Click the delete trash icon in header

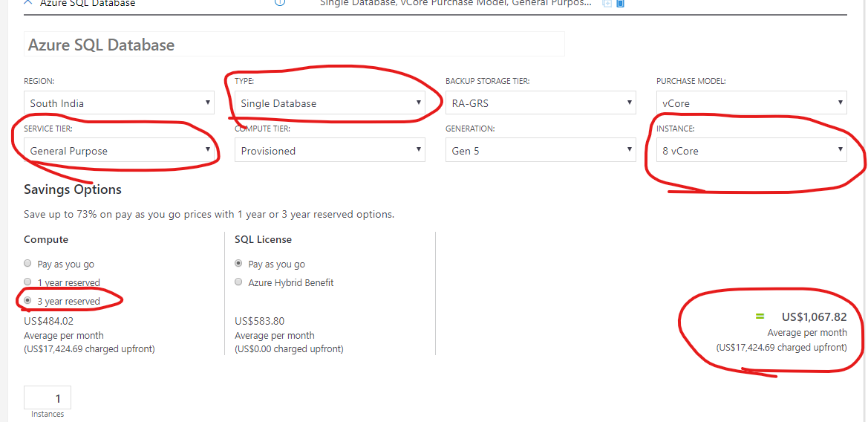(x=621, y=3)
